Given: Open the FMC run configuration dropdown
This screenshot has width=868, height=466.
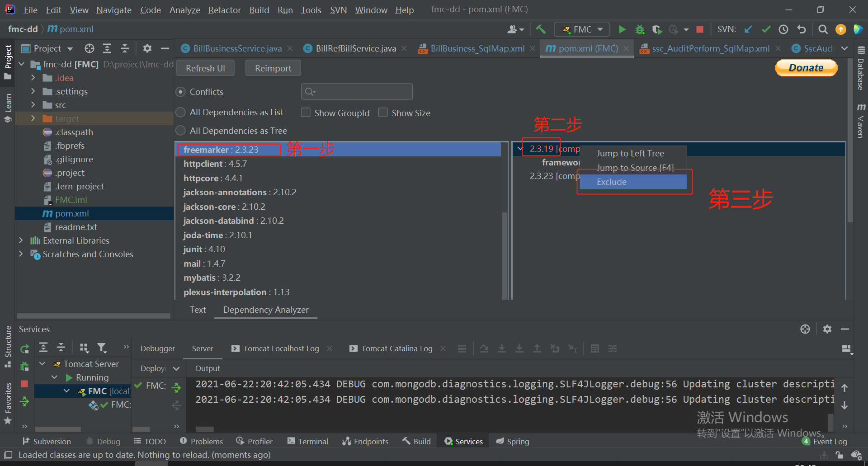Looking at the screenshot, I should coord(582,29).
